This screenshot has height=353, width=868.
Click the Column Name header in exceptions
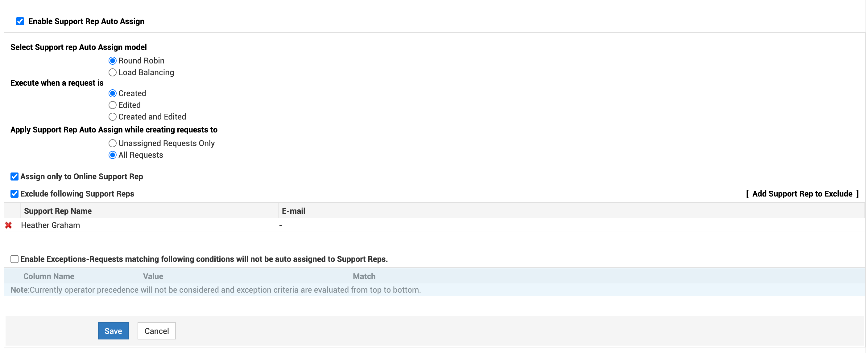(x=48, y=276)
